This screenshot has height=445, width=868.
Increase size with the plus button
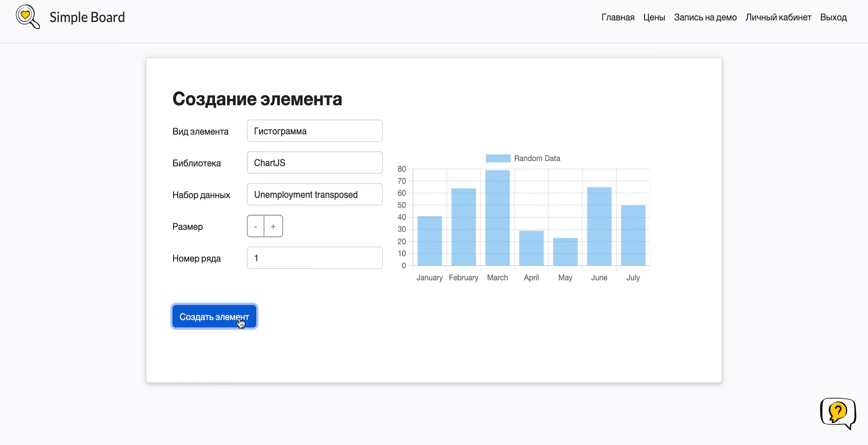click(x=273, y=226)
